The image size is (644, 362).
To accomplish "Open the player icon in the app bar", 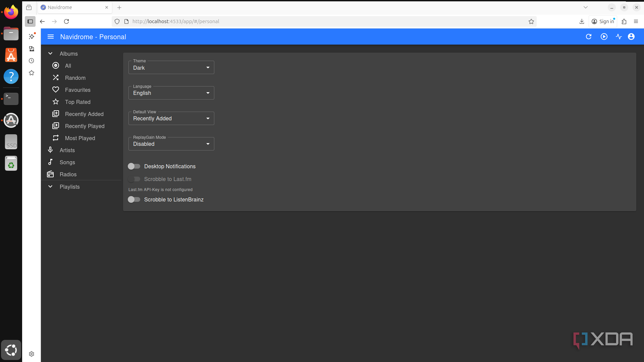I will [604, 37].
